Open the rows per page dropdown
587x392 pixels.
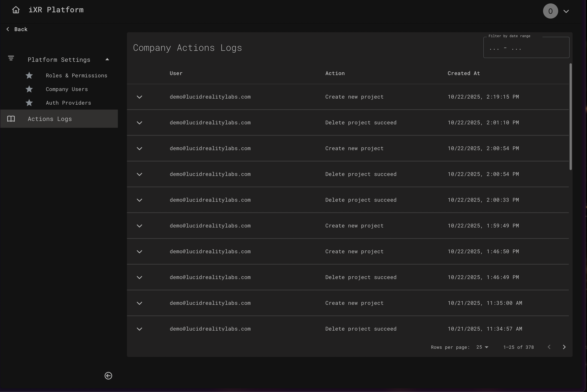pyautogui.click(x=482, y=347)
